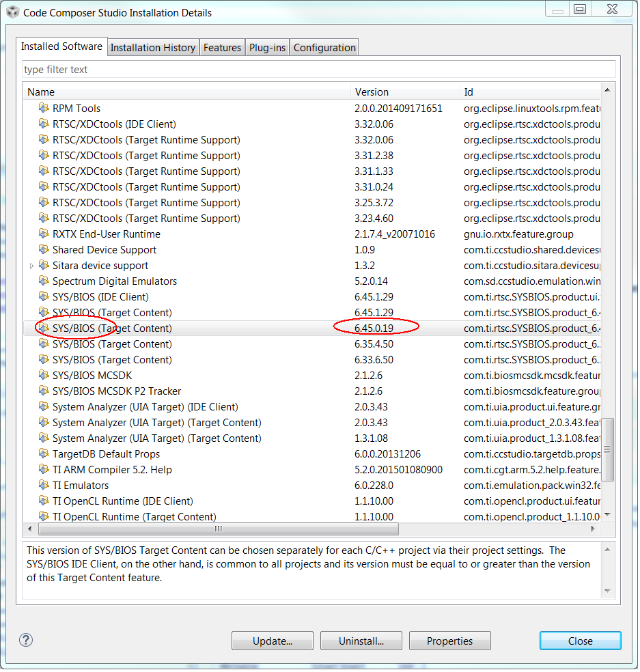Focus the type filter text field
Screen dimensions: 640x672
coord(319,70)
